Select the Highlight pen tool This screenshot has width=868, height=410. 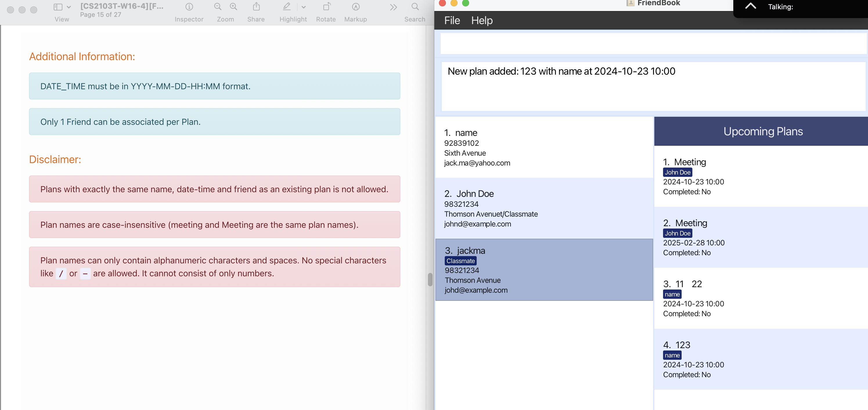(287, 7)
